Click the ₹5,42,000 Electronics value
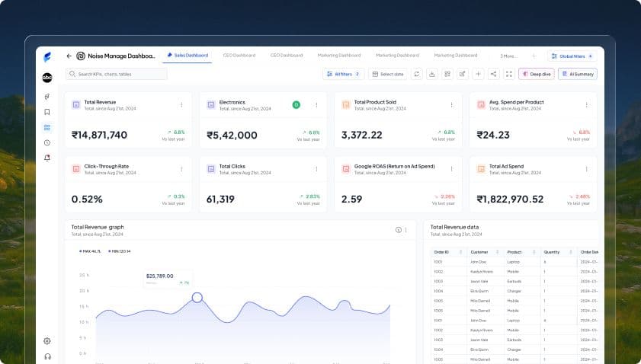641x364 pixels. pos(232,136)
